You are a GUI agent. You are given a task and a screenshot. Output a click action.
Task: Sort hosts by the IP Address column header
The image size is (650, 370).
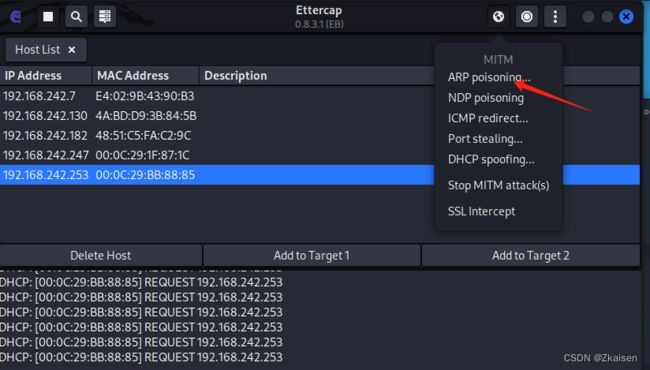tap(46, 76)
